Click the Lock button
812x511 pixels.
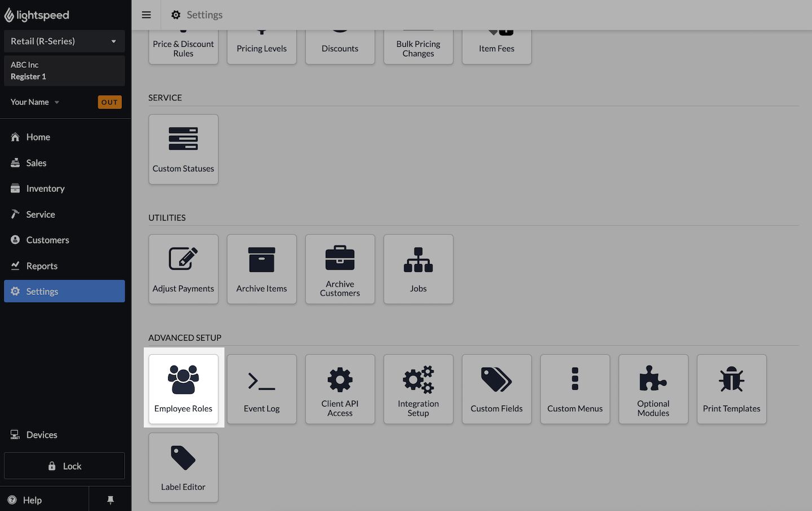[x=64, y=466]
